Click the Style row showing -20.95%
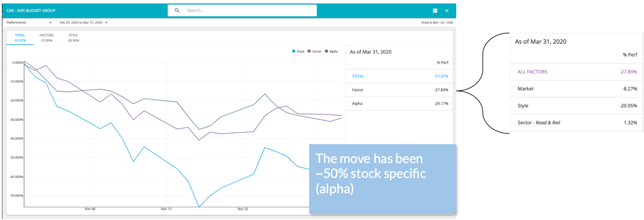This screenshot has height=220, width=644. pyautogui.click(x=576, y=106)
